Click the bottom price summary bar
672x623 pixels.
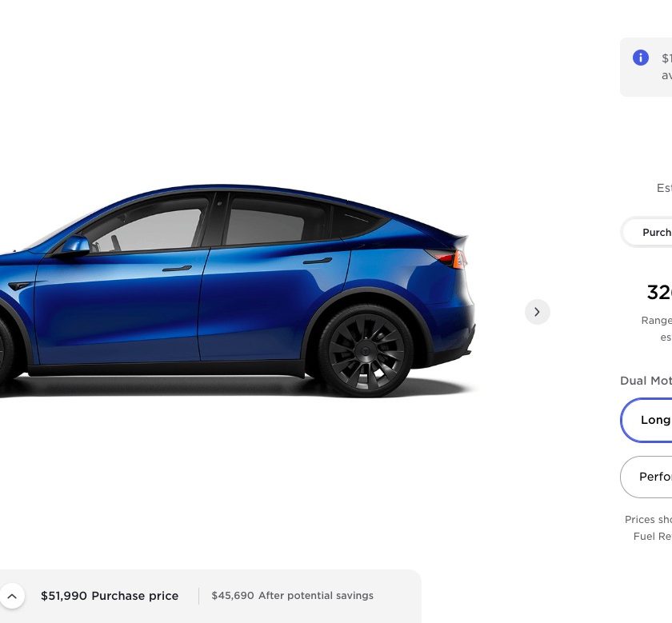click(x=210, y=596)
